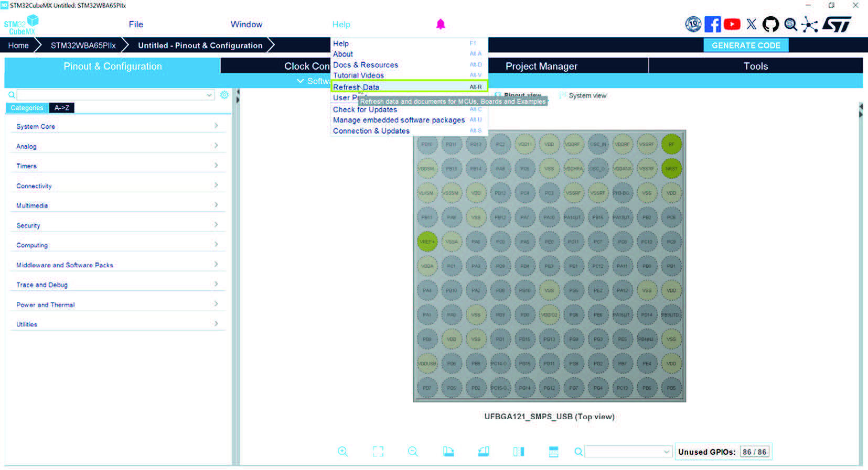This screenshot has width=868, height=470.
Task: Expand Middleware and Software Packs category
Action: (x=117, y=265)
